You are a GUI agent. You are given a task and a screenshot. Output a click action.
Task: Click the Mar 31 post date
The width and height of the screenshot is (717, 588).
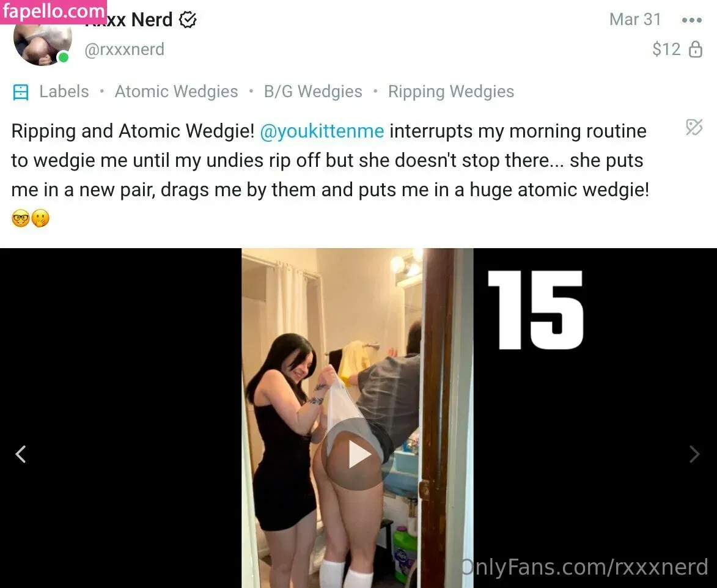point(635,19)
